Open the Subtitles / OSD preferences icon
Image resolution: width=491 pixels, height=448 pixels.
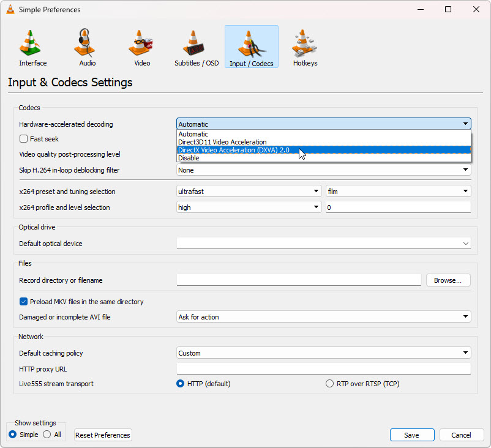click(x=197, y=47)
